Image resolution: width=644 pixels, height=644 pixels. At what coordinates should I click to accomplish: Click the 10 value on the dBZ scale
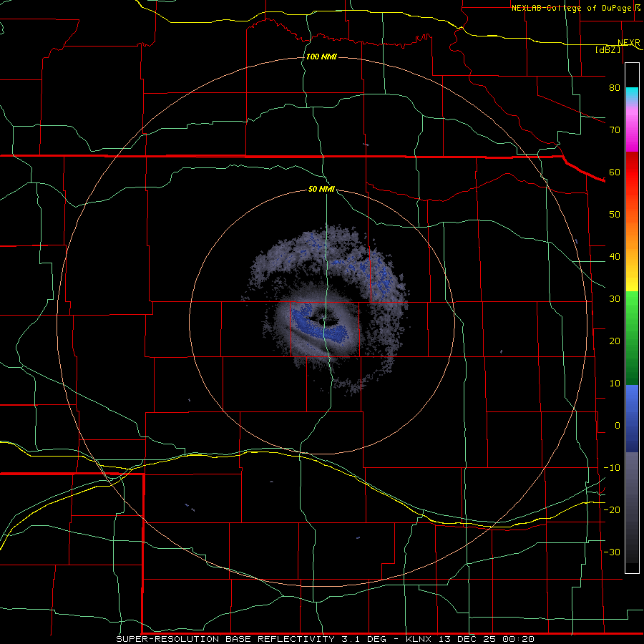pos(615,384)
